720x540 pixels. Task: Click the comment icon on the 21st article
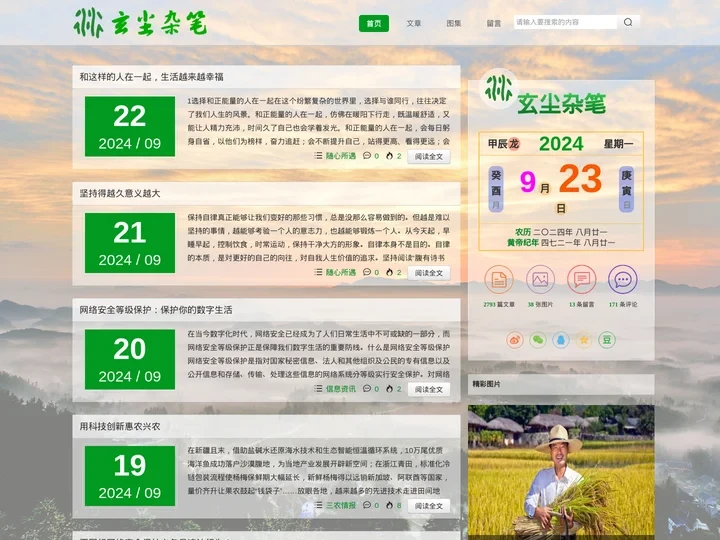[366, 272]
